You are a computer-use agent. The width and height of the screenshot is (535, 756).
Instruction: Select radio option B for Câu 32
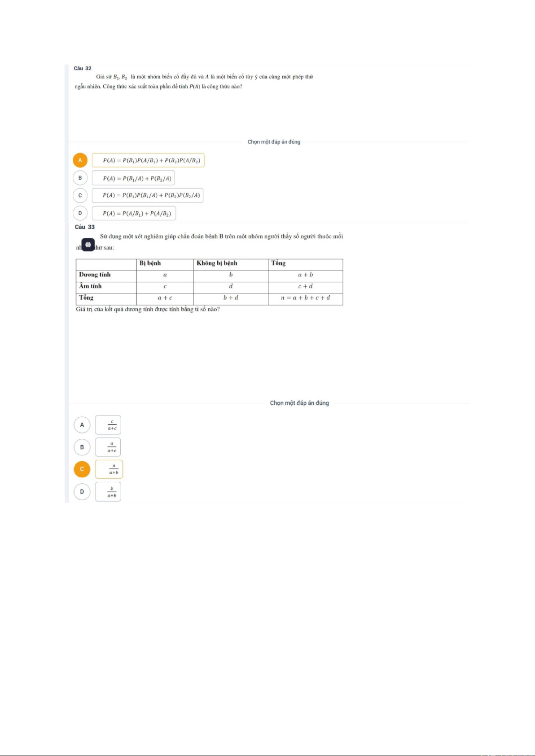click(80, 178)
